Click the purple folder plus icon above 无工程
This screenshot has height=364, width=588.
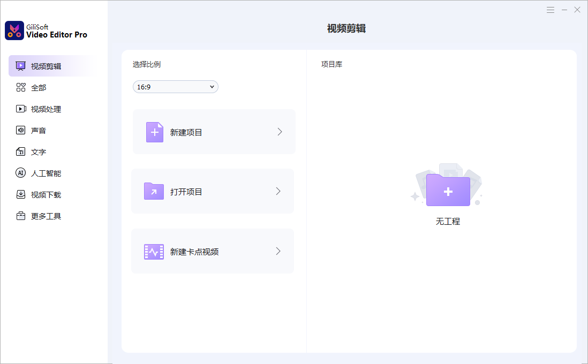448,191
